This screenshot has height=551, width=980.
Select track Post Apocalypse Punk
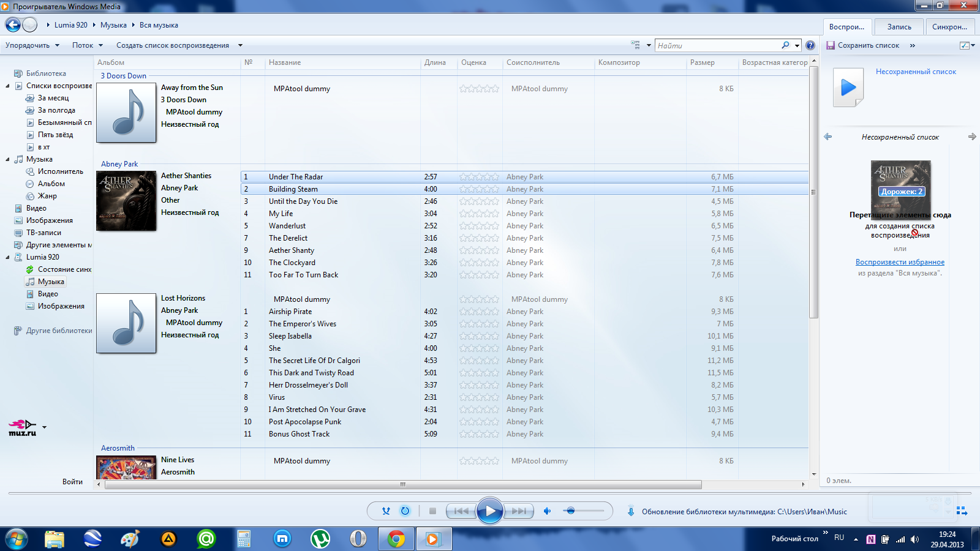(305, 422)
